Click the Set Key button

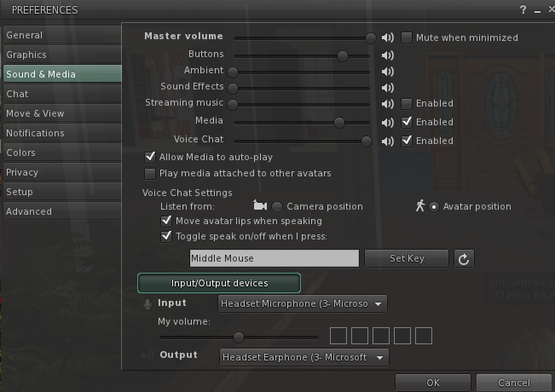407,258
